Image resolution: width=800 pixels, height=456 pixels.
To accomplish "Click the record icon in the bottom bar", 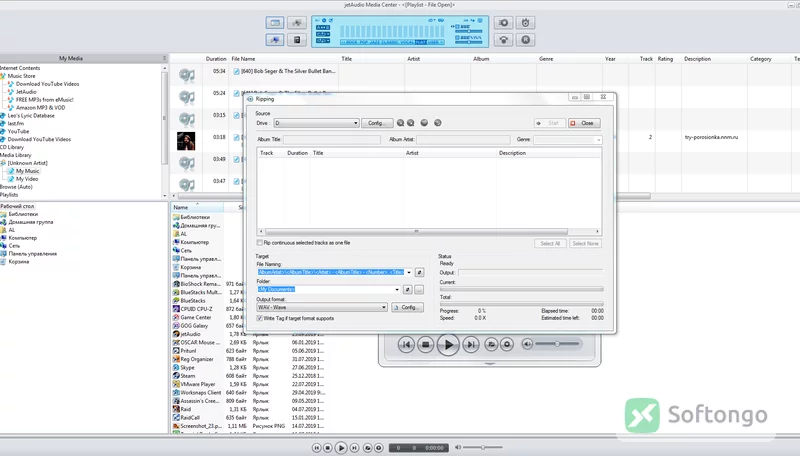I will tap(379, 448).
